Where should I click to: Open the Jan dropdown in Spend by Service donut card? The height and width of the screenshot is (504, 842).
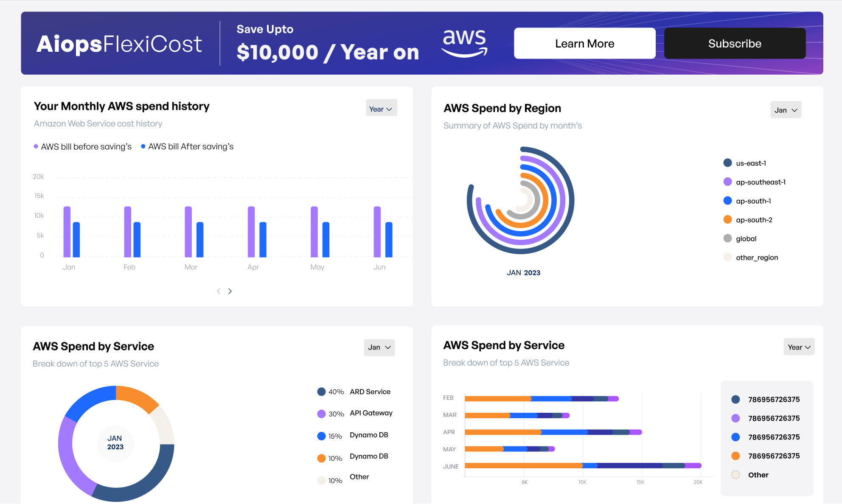(x=379, y=347)
